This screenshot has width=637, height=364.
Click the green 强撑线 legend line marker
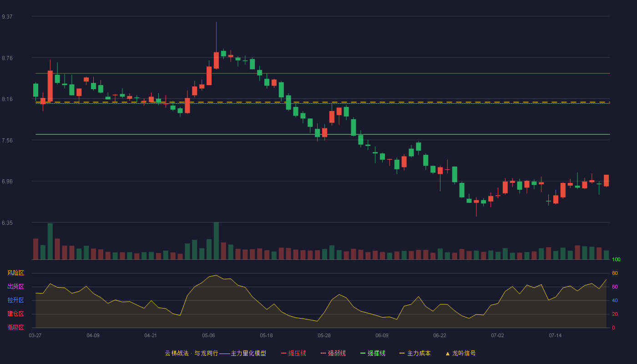(363, 354)
